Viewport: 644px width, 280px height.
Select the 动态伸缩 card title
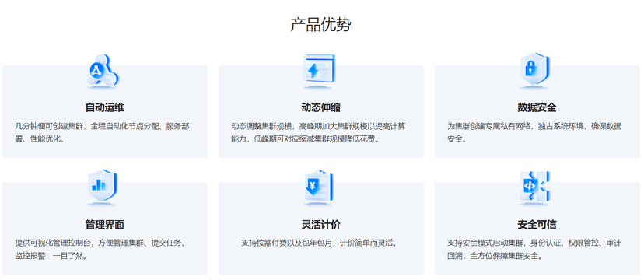coord(320,108)
